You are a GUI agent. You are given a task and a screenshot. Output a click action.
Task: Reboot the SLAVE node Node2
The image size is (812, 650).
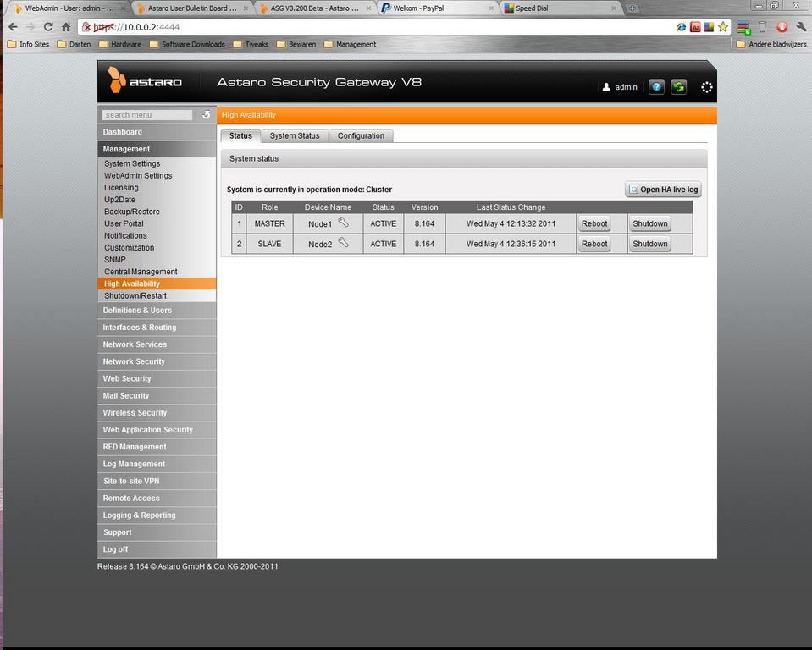[x=594, y=244]
